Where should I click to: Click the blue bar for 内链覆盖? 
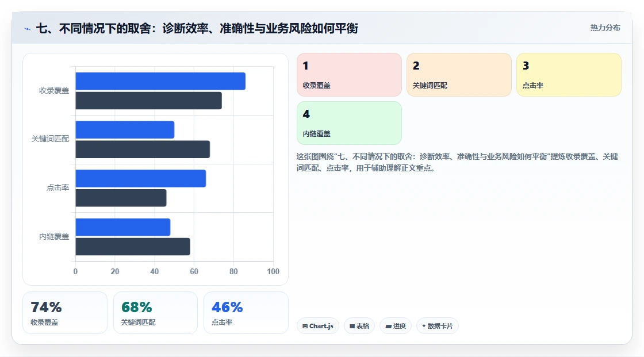click(x=123, y=227)
